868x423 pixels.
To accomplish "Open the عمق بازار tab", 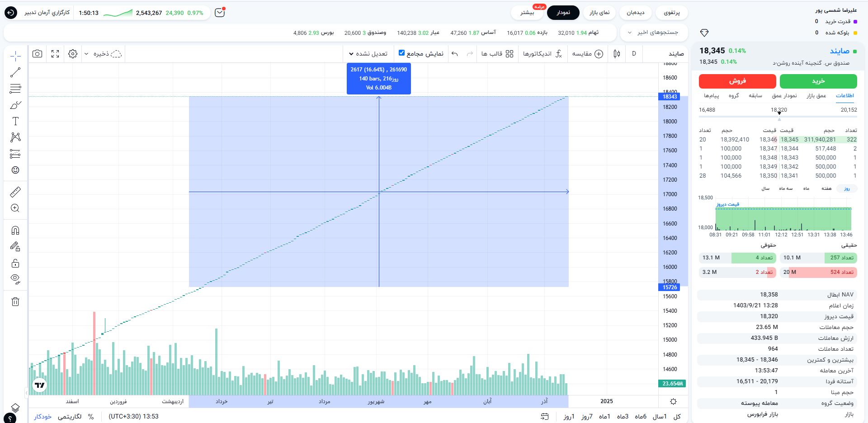I will pos(816,95).
